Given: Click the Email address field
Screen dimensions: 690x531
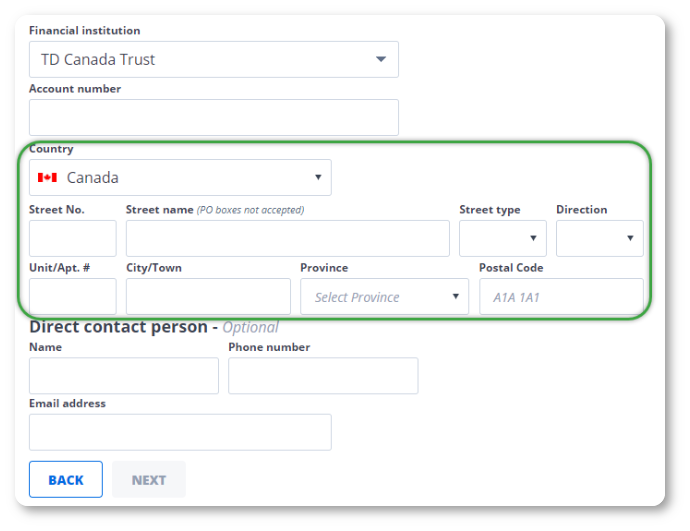Looking at the screenshot, I should (x=180, y=432).
